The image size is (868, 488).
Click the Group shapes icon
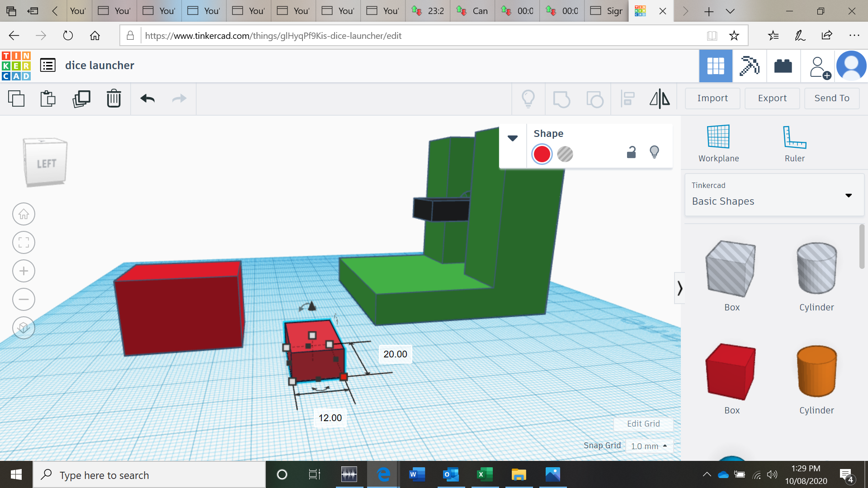pos(561,99)
